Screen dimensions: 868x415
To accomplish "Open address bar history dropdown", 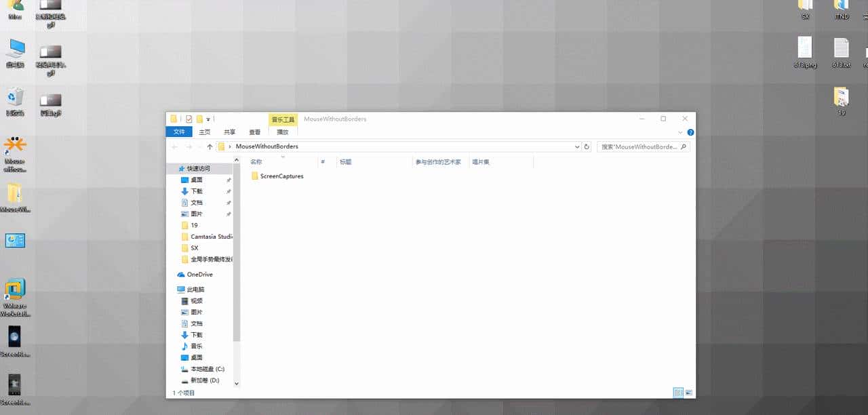I will 577,146.
